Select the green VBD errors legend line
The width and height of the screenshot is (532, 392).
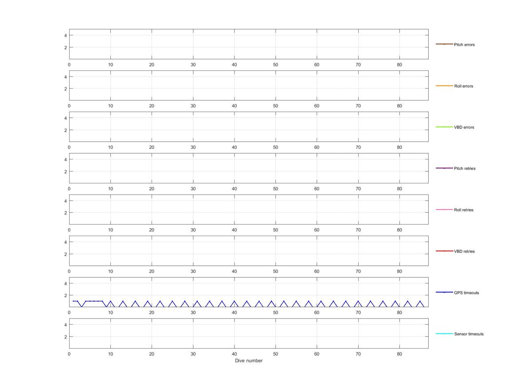tap(444, 127)
